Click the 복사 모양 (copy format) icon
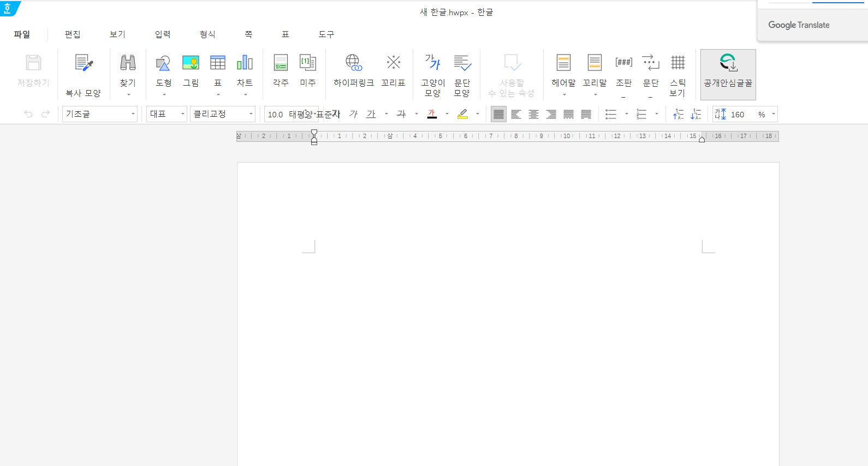This screenshot has width=868, height=466. pyautogui.click(x=84, y=63)
